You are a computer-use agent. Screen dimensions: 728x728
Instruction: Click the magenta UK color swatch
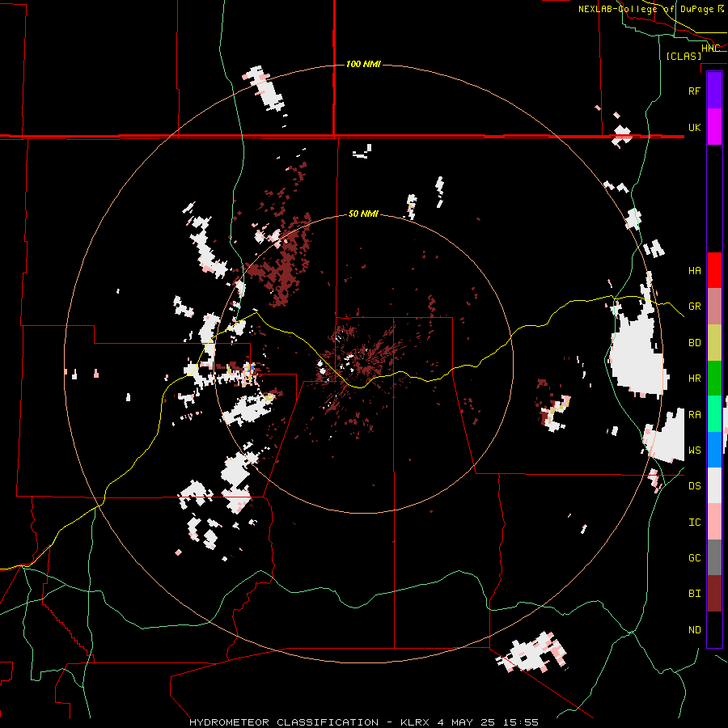click(x=714, y=127)
